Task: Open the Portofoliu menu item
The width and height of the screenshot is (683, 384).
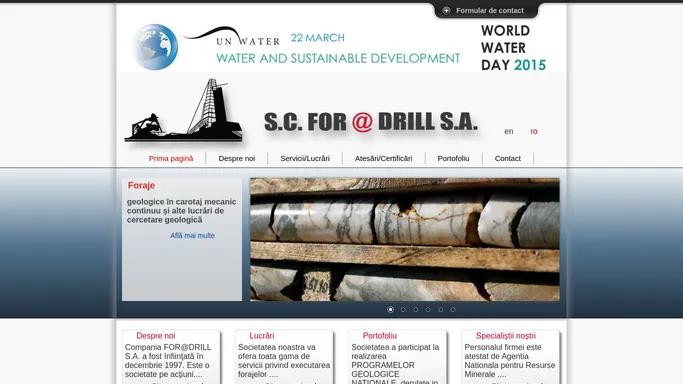Action: pyautogui.click(x=453, y=158)
